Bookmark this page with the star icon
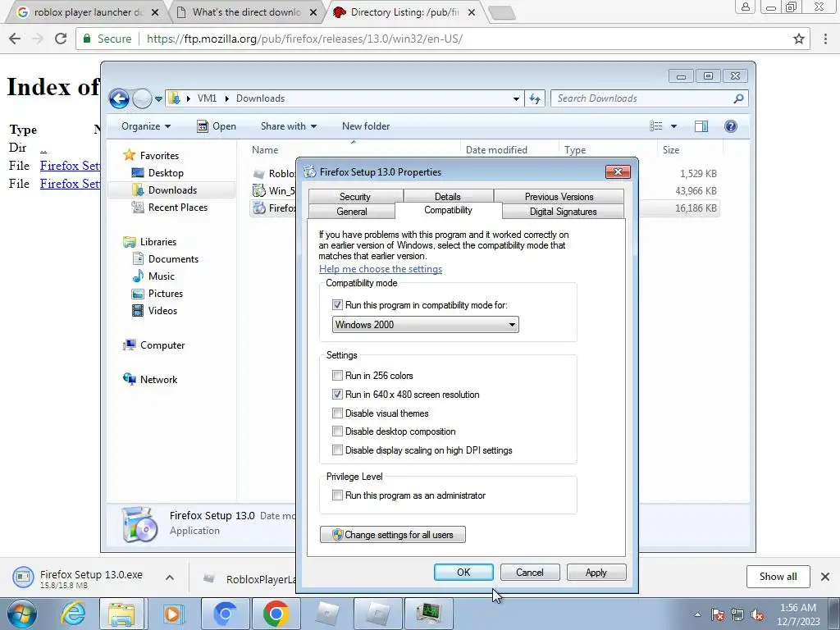 pos(799,39)
